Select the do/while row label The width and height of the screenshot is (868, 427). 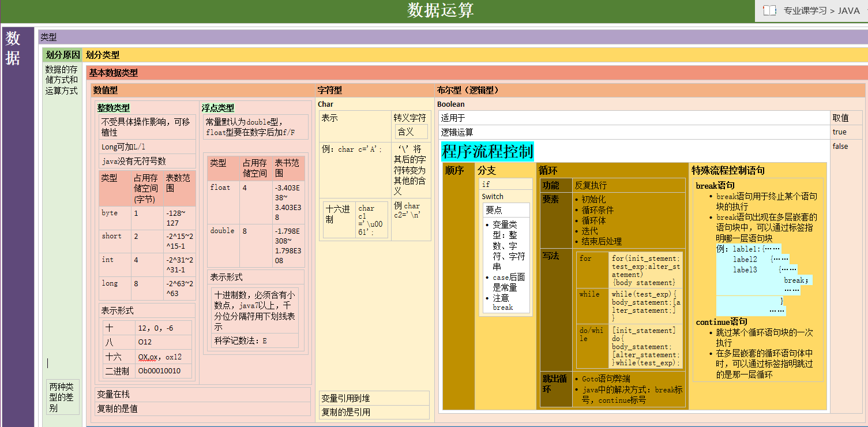593,346
